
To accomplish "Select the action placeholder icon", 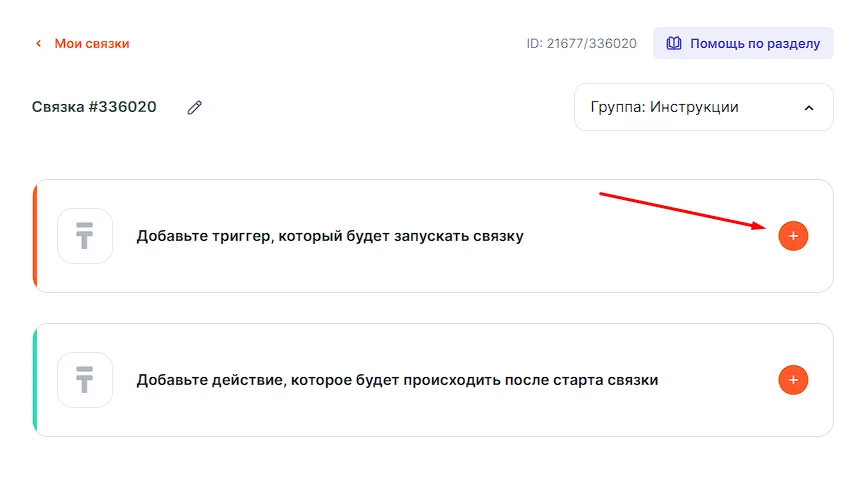I will 85,380.
